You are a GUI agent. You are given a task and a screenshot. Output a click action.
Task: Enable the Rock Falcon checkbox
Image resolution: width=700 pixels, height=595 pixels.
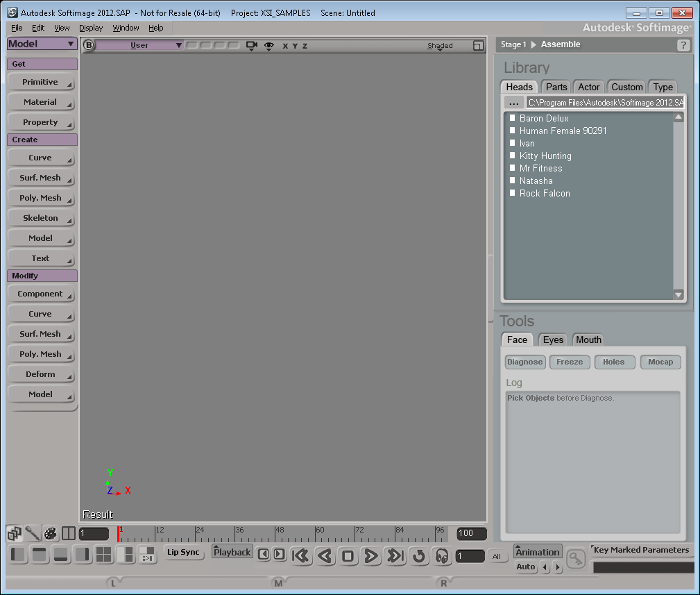pyautogui.click(x=513, y=193)
